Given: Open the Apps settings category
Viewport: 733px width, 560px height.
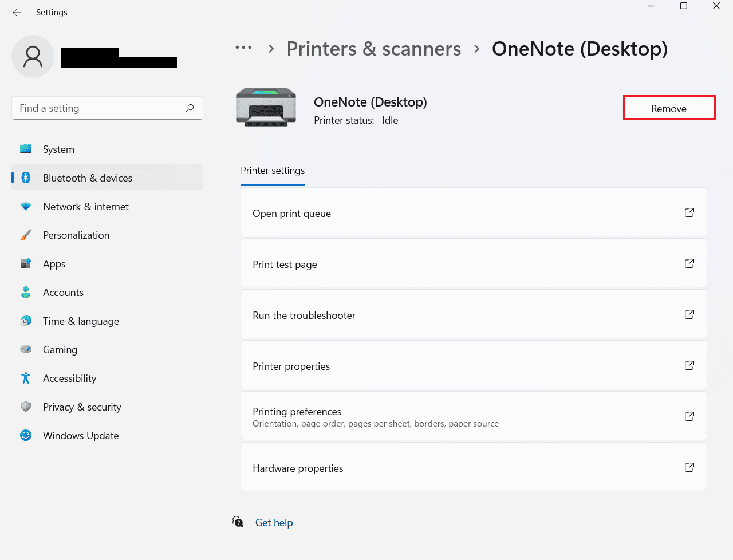Looking at the screenshot, I should (107, 264).
